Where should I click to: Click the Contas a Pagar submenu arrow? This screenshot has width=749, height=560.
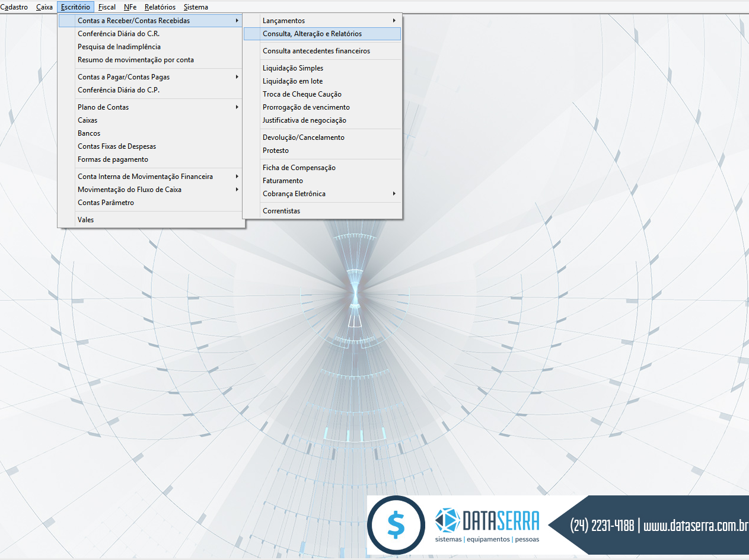(237, 77)
